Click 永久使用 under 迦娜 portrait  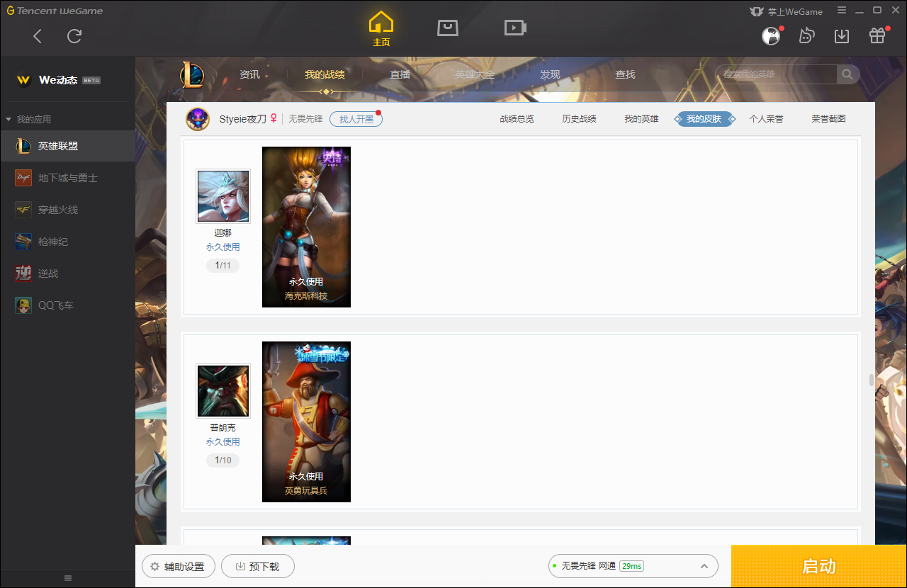click(x=222, y=247)
